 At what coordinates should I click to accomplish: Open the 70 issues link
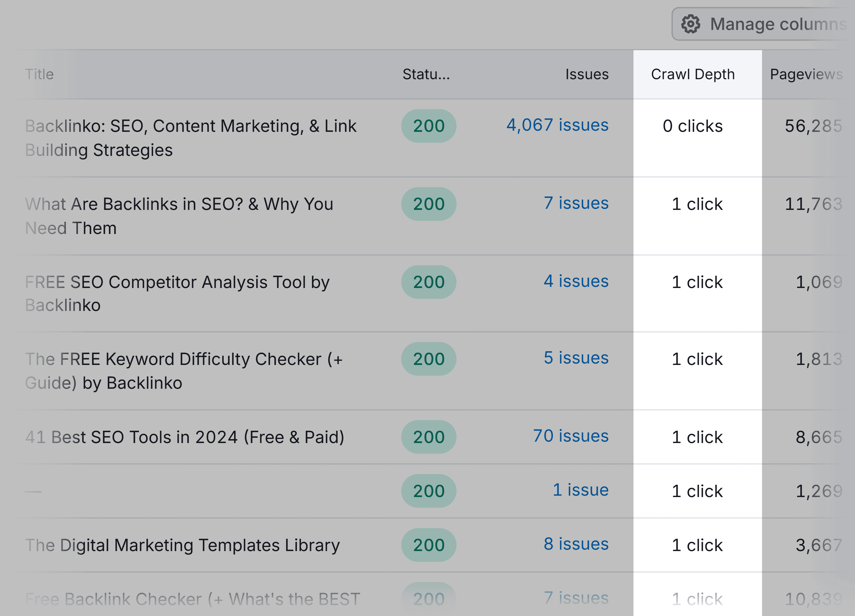[571, 435]
